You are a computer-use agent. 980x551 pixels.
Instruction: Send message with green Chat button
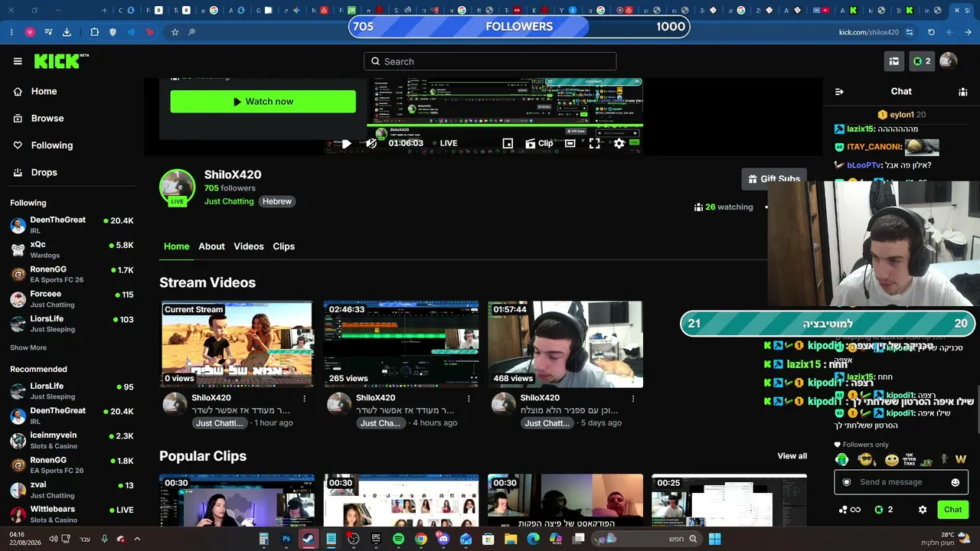953,510
